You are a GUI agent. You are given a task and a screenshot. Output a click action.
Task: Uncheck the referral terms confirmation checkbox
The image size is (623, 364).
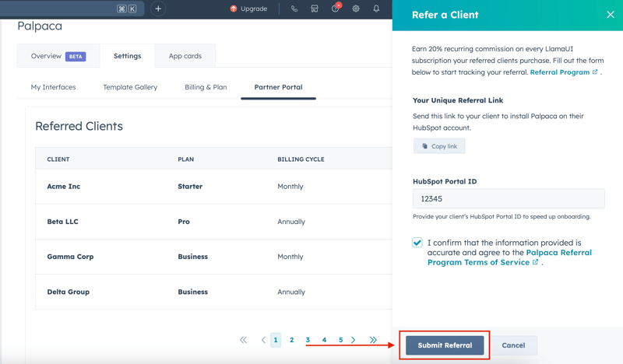tap(417, 243)
